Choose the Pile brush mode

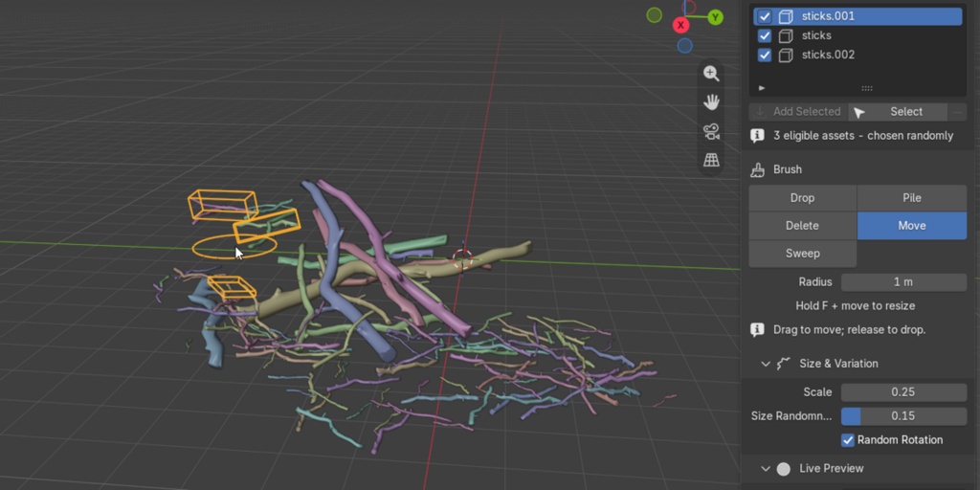coord(912,197)
